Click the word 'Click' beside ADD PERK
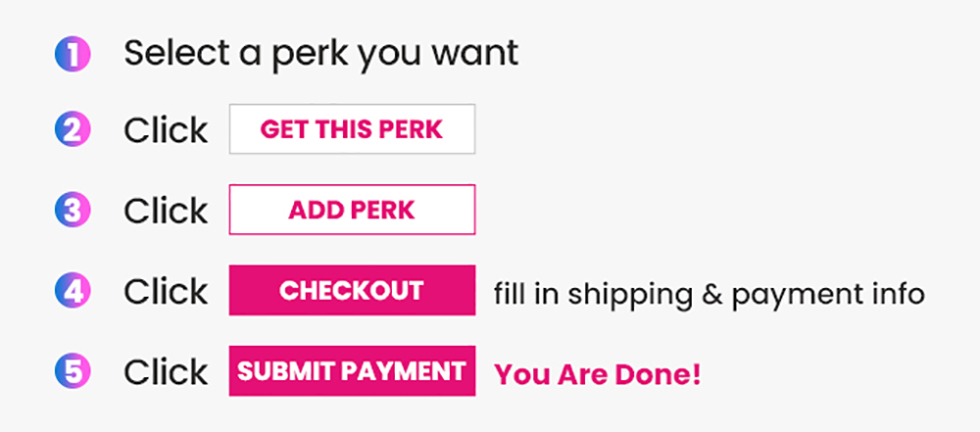 point(166,211)
